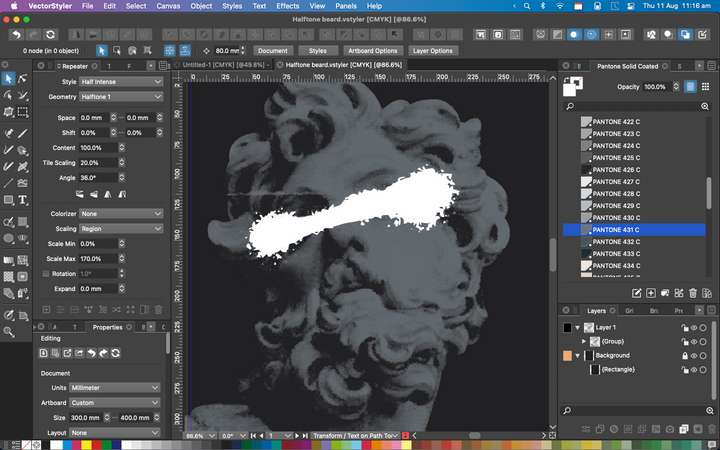Click the Layer Options button
720x450 pixels.
(x=432, y=50)
